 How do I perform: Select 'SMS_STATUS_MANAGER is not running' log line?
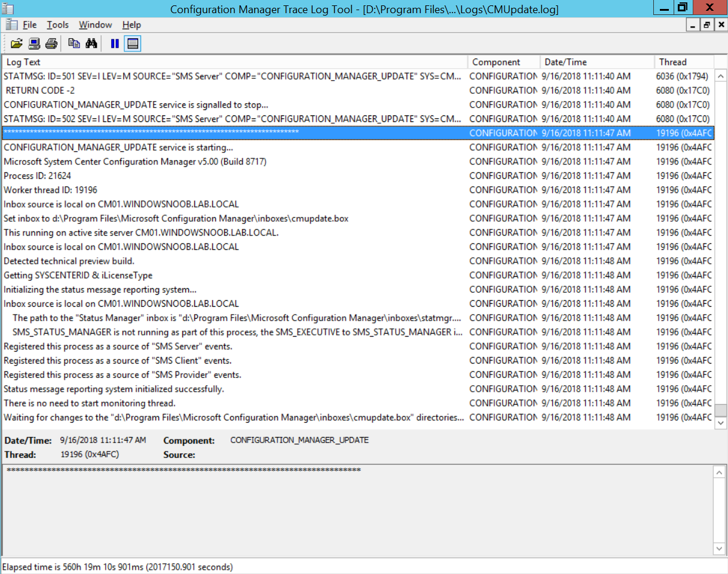coord(358,332)
